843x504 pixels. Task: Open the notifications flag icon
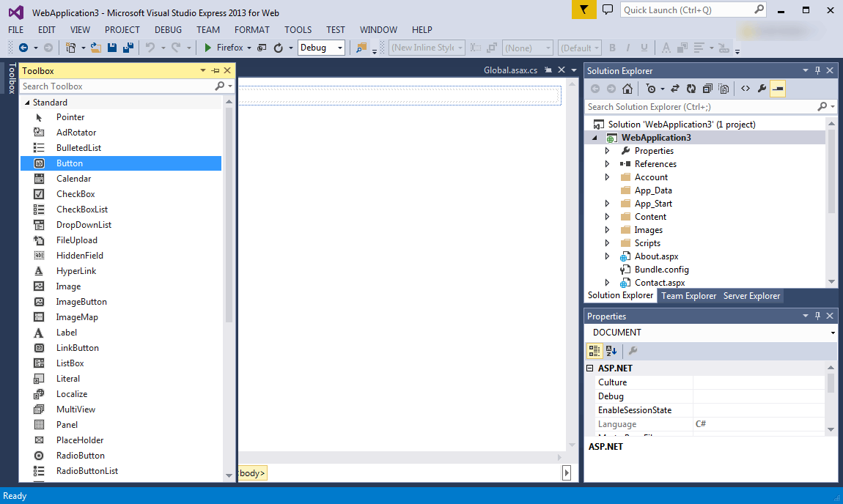point(584,10)
